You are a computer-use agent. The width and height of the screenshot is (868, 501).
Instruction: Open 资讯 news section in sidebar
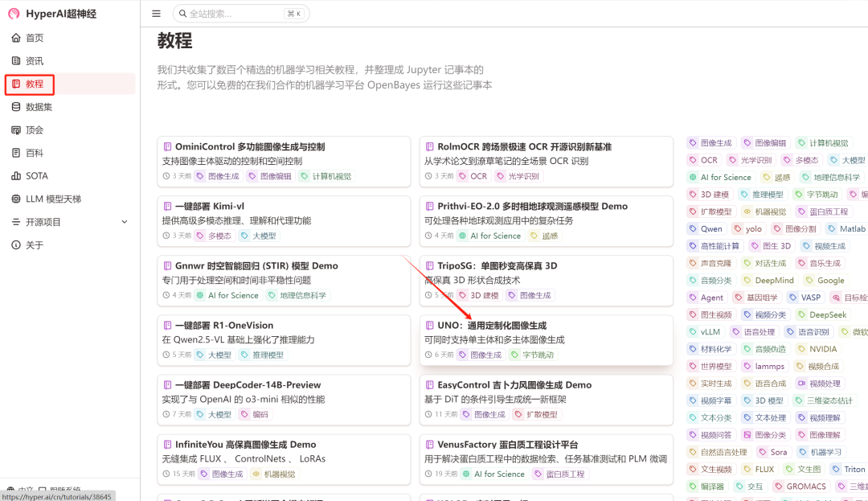coord(16,61)
